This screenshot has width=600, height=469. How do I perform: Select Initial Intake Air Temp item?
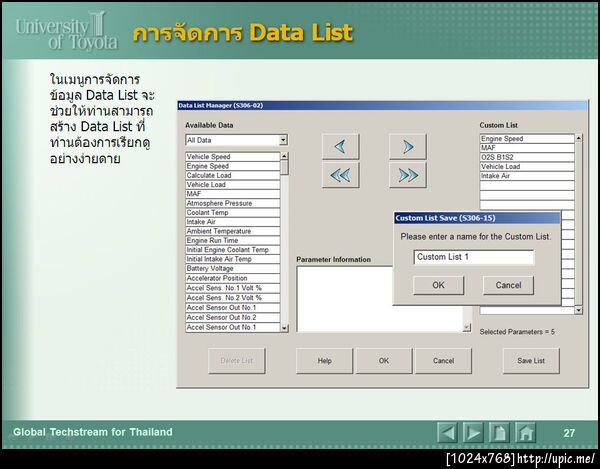[x=233, y=259]
